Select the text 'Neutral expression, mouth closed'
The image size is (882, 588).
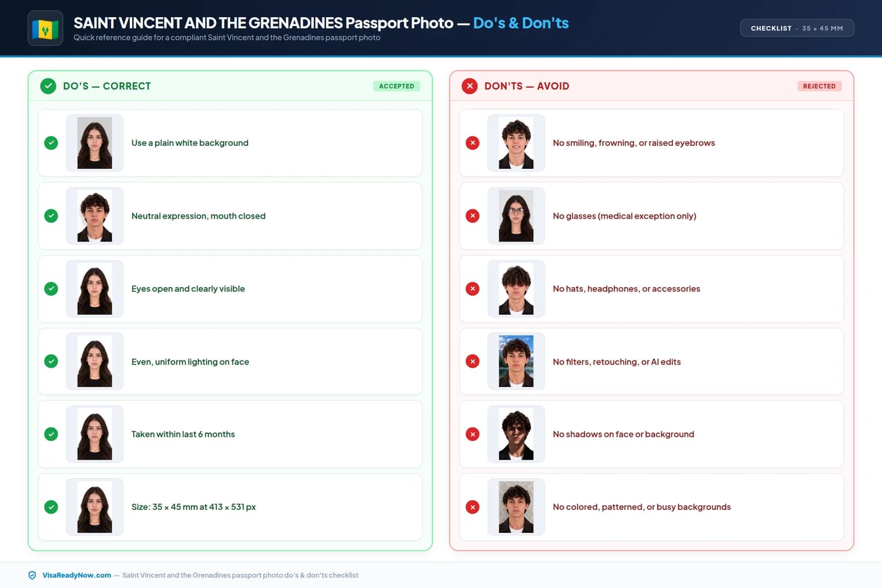point(199,216)
